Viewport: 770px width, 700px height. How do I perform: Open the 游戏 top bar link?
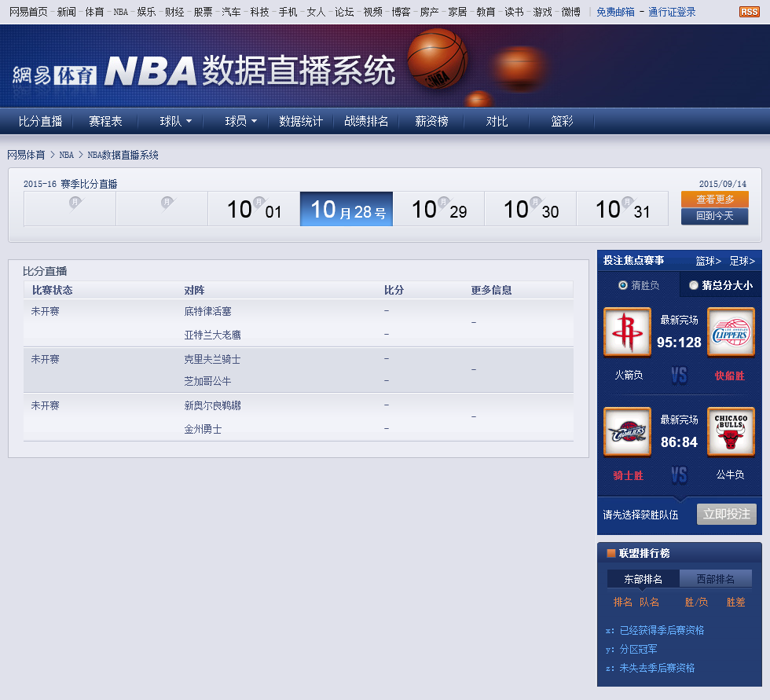(542, 12)
